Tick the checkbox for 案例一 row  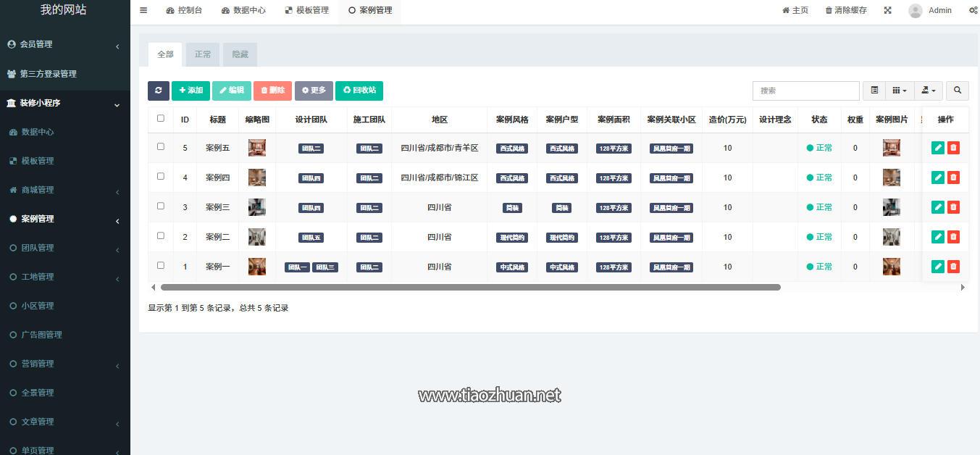click(161, 266)
